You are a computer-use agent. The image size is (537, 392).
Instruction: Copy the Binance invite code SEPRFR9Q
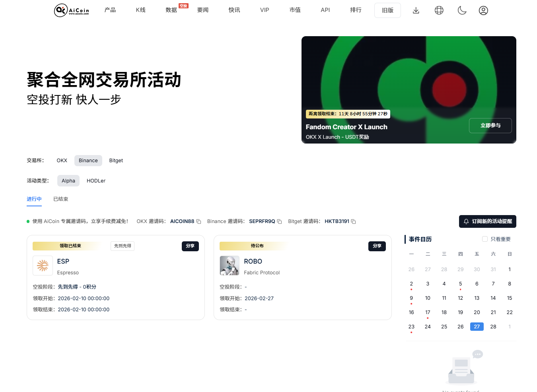(x=279, y=221)
